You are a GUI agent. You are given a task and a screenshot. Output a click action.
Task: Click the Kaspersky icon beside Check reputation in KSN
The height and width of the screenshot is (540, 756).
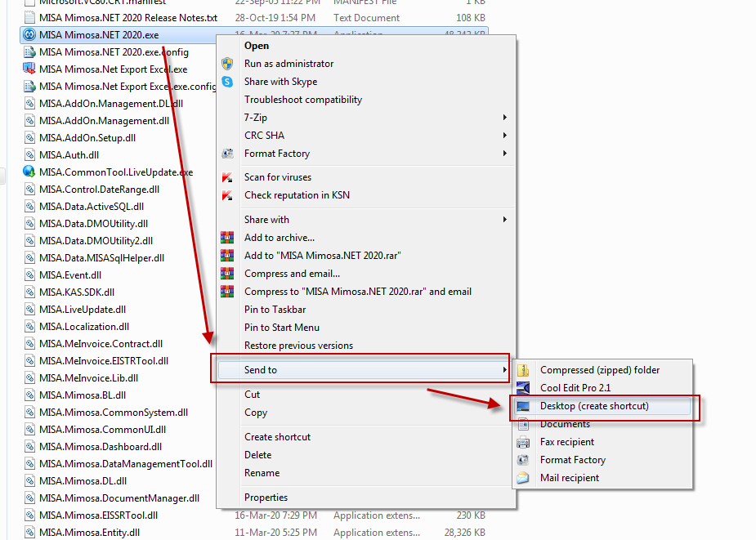227,195
